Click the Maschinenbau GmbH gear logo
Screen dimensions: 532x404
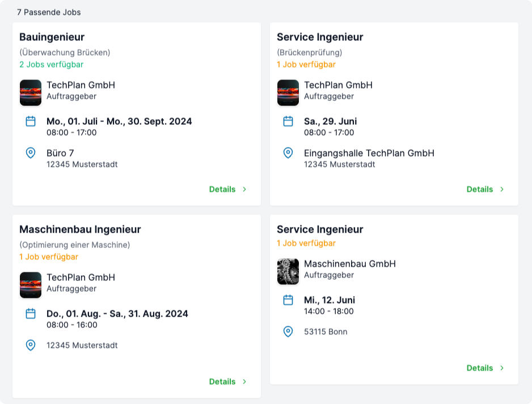click(x=288, y=271)
